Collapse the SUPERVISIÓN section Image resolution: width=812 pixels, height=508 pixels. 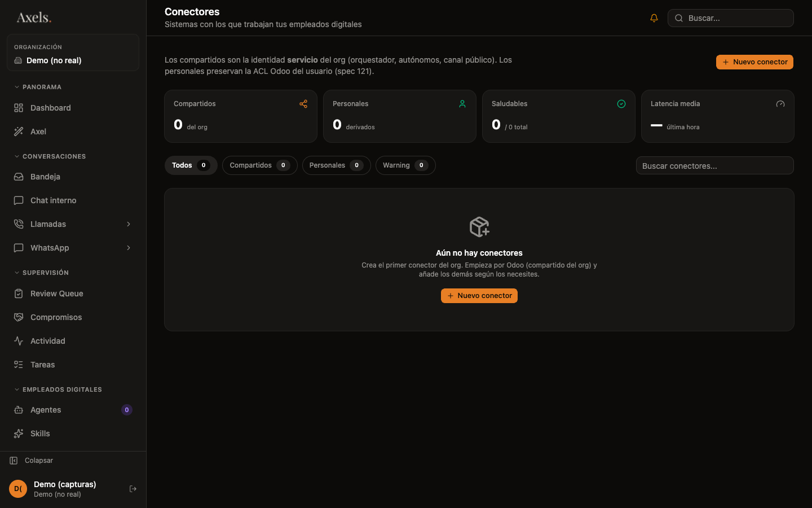coord(41,273)
